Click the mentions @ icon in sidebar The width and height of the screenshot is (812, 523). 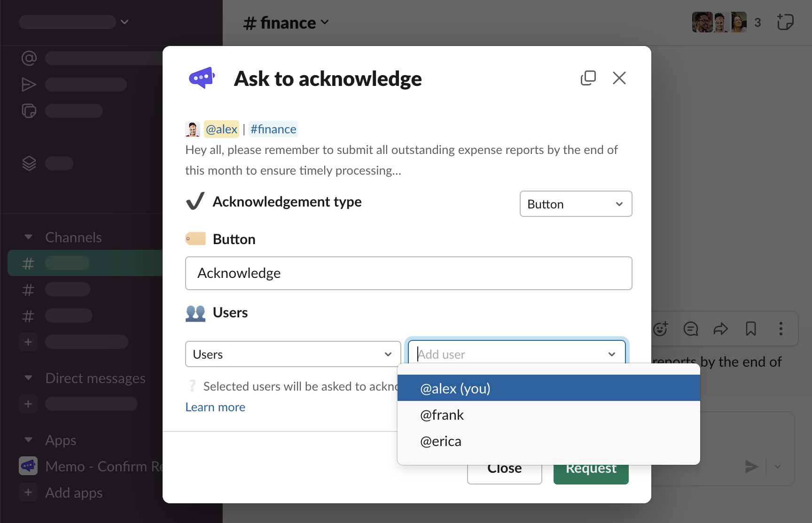[29, 58]
